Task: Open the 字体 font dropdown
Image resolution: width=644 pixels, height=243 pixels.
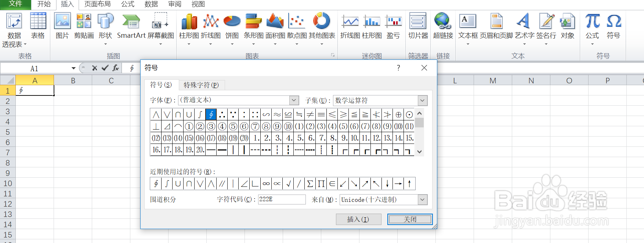Action: pos(294,100)
